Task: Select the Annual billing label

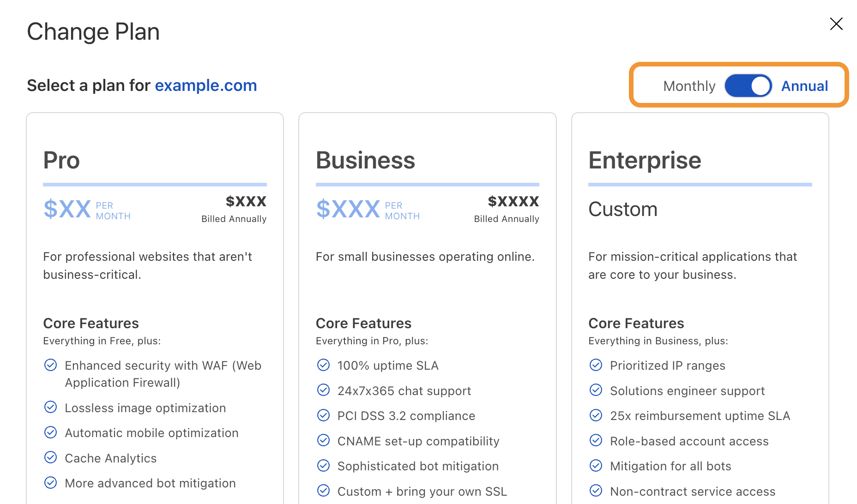Action: pyautogui.click(x=804, y=86)
